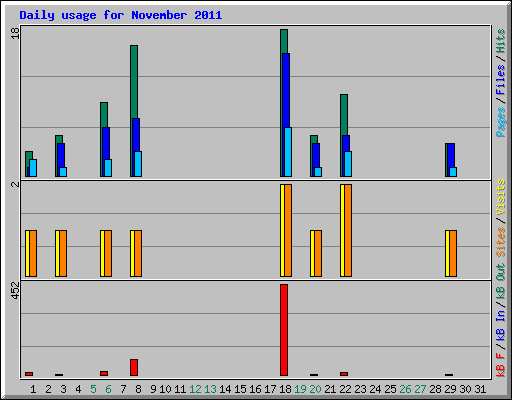Click the "Daily usage for November 2011" title
Image resolution: width=512 pixels, height=400 pixels.
120,15
